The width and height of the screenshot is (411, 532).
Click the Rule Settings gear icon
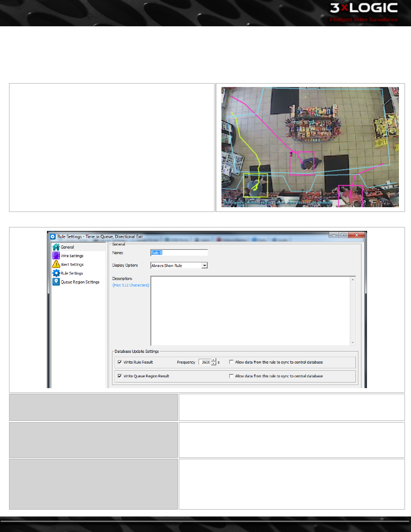click(x=56, y=273)
